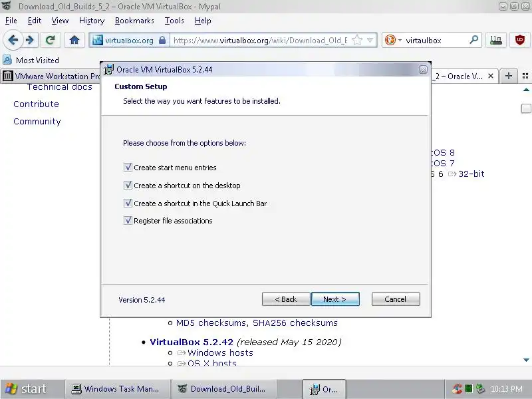532x399 pixels.
Task: Click the Mypal raccoon window icon
Action: [6, 6]
